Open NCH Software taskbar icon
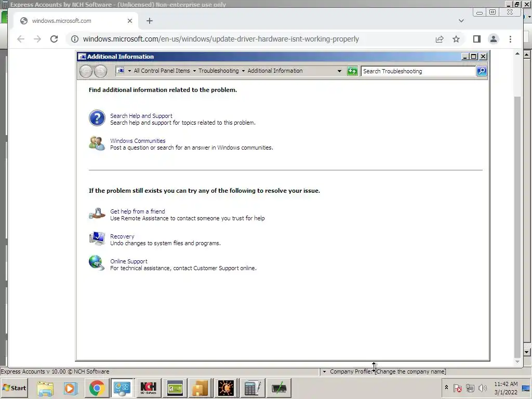Screen dimensions: 532x399 pos(148,388)
